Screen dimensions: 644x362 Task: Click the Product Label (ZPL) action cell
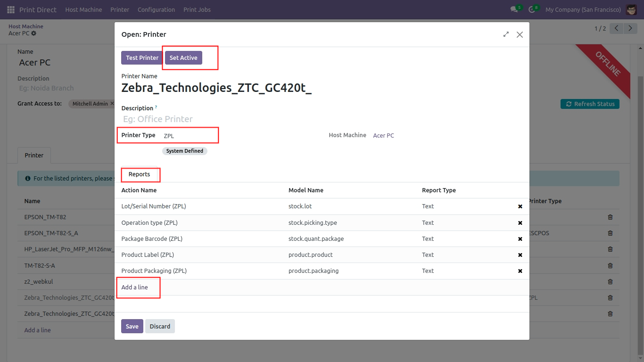pyautogui.click(x=148, y=255)
